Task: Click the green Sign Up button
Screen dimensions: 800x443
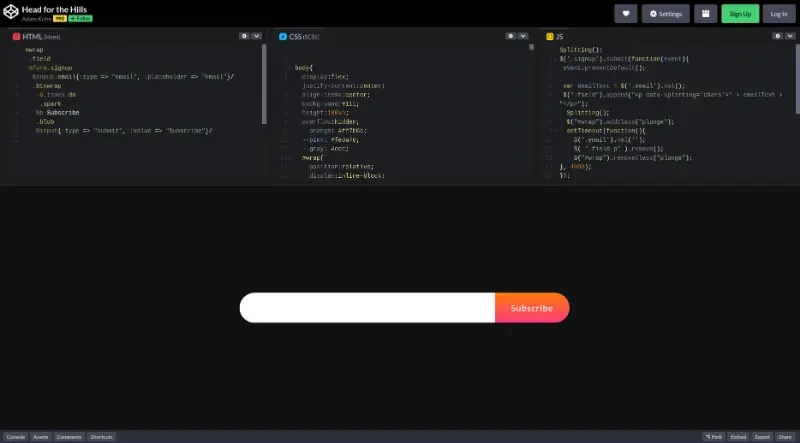Action: (x=740, y=14)
